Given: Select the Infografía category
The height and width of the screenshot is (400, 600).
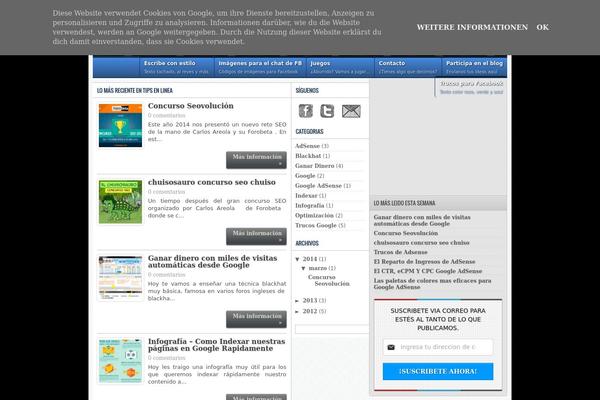Looking at the screenshot, I should pos(310,206).
